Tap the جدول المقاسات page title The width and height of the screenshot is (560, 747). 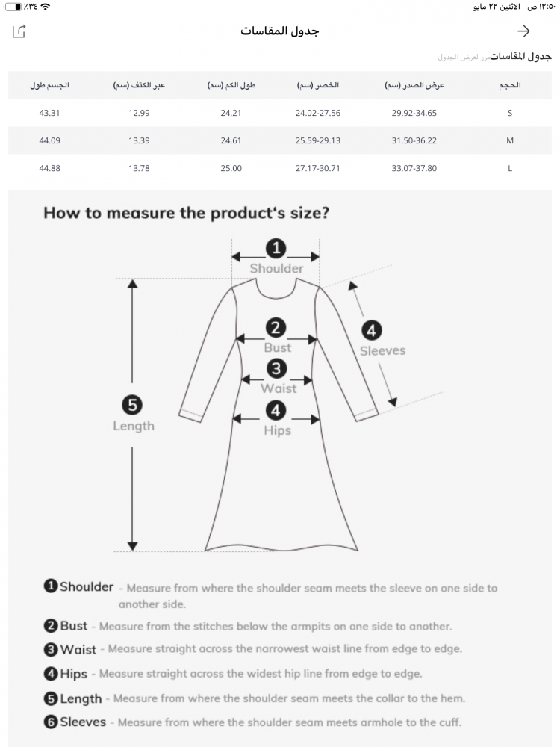(x=280, y=31)
